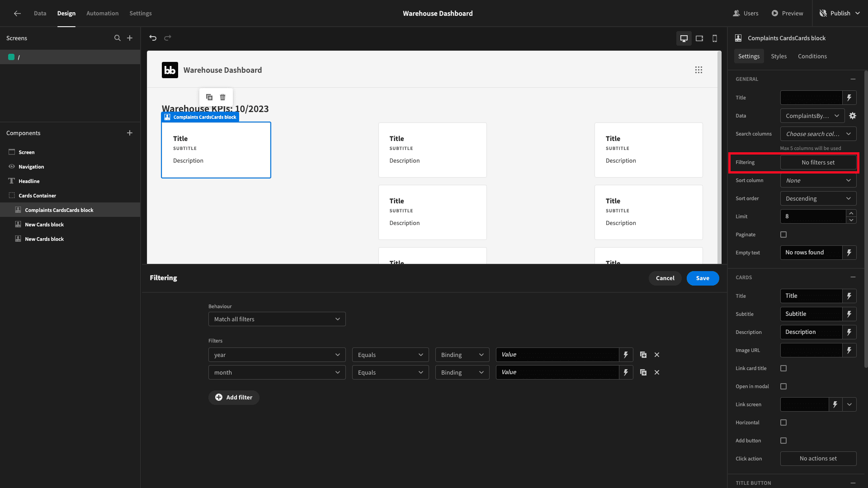
Task: Click the undo arrow icon in toolbar
Action: (153, 38)
